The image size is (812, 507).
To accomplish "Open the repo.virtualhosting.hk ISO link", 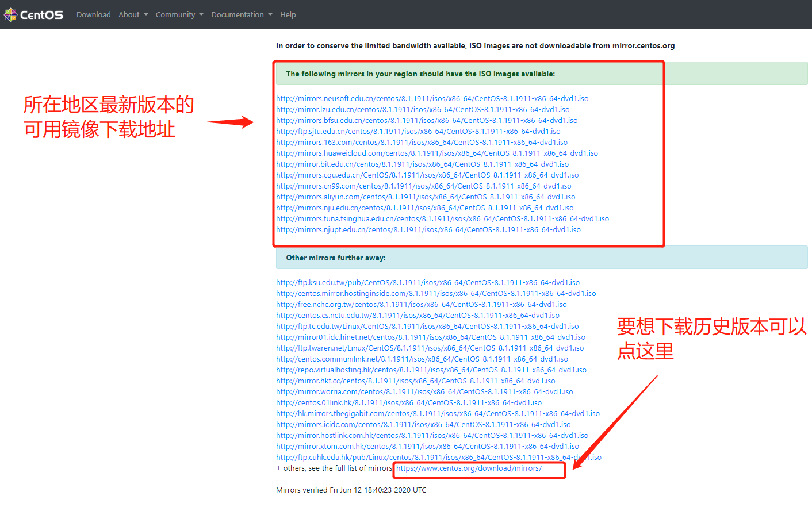I will (431, 370).
